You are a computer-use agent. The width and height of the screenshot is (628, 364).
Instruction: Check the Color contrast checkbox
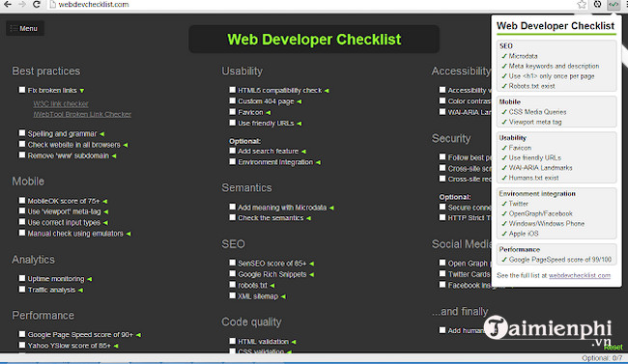tap(442, 100)
